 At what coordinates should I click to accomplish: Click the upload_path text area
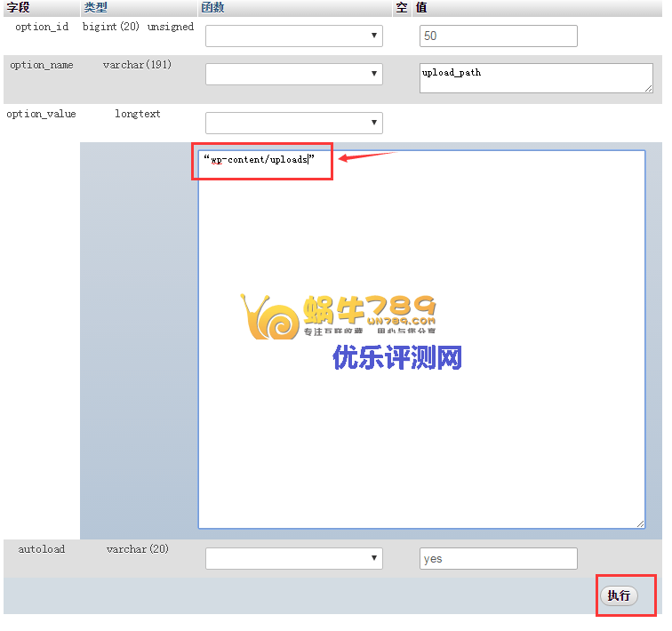point(535,77)
